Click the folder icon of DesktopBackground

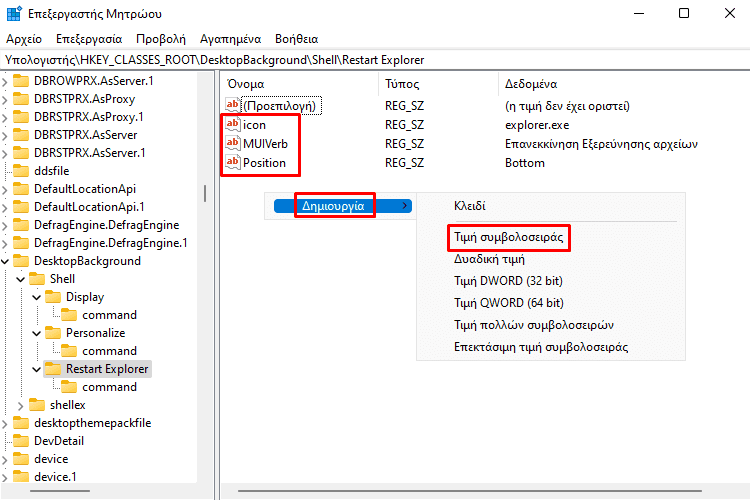[21, 261]
